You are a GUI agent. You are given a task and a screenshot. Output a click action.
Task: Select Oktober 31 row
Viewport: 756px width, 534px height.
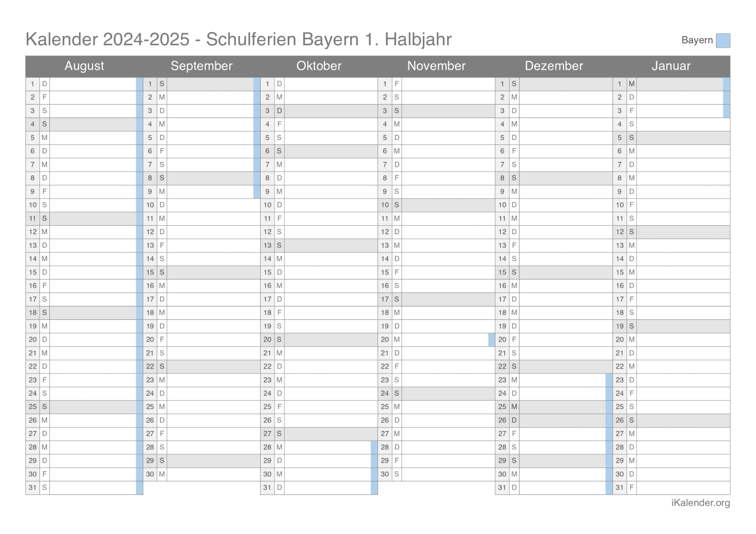click(319, 488)
